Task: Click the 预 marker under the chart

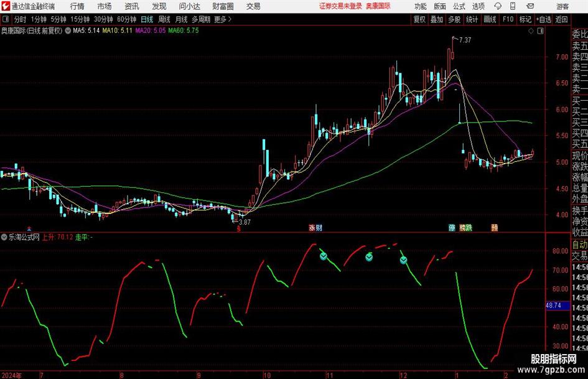Action: (x=495, y=228)
